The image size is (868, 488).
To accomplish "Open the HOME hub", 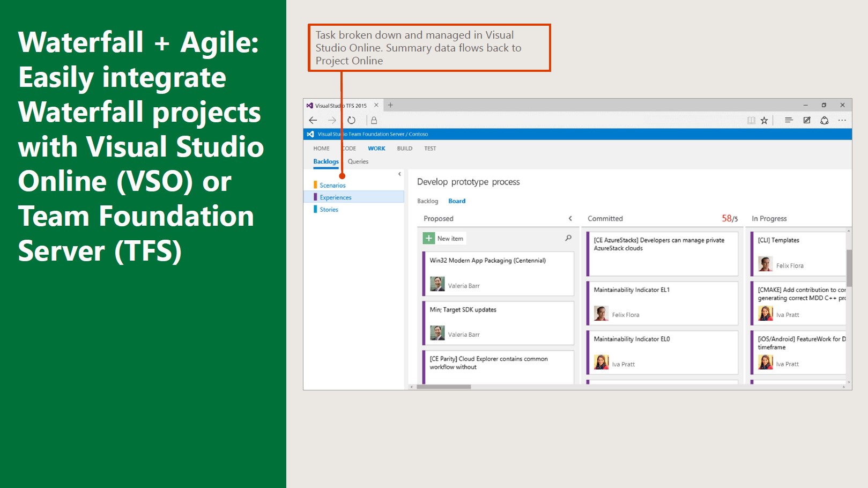I will [322, 149].
